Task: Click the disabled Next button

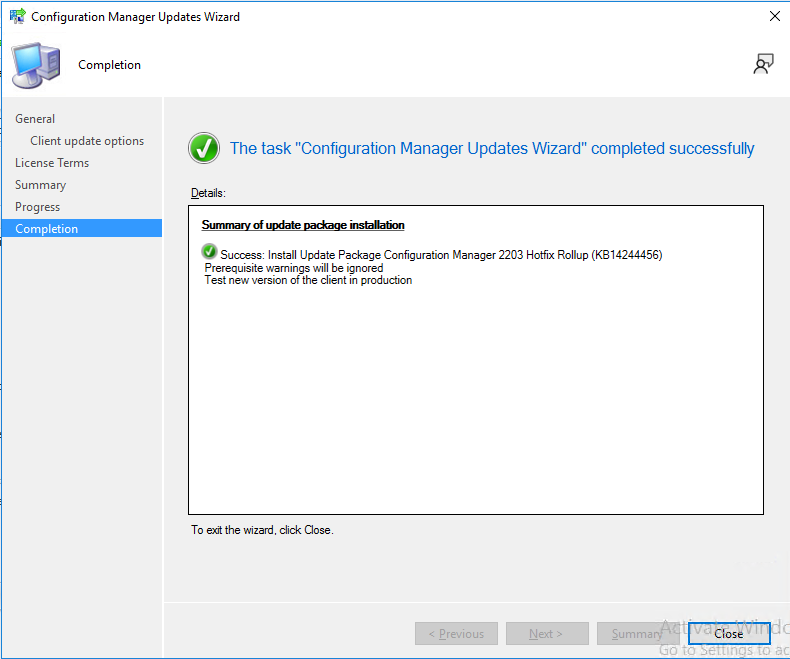Action: point(547,633)
